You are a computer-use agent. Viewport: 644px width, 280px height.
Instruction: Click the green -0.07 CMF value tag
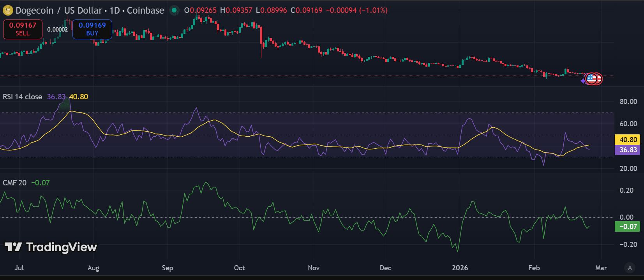point(628,227)
